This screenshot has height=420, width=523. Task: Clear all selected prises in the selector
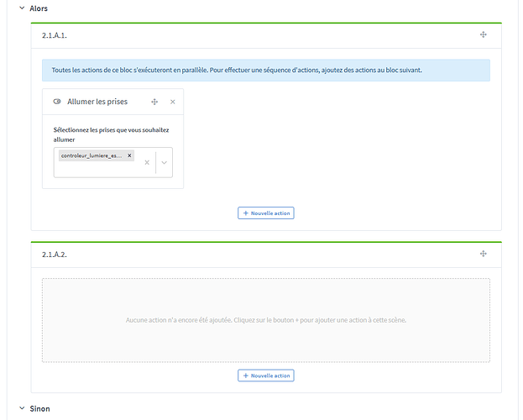pos(147,162)
